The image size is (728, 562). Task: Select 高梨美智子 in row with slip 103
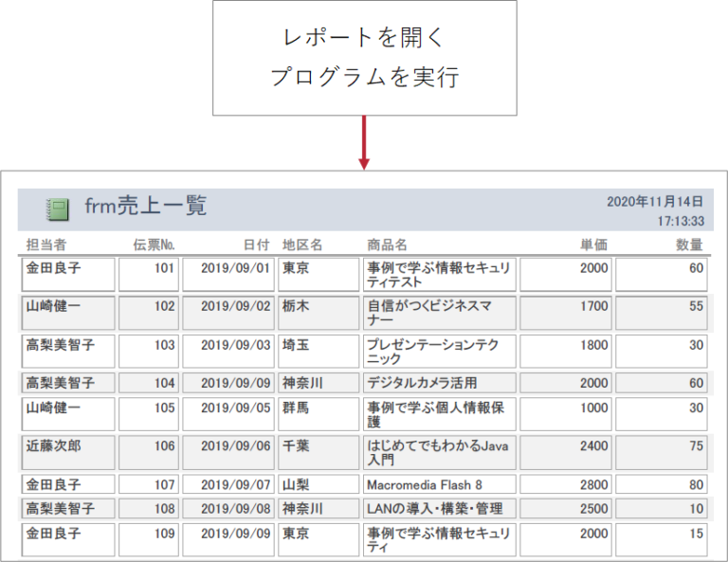pyautogui.click(x=68, y=352)
